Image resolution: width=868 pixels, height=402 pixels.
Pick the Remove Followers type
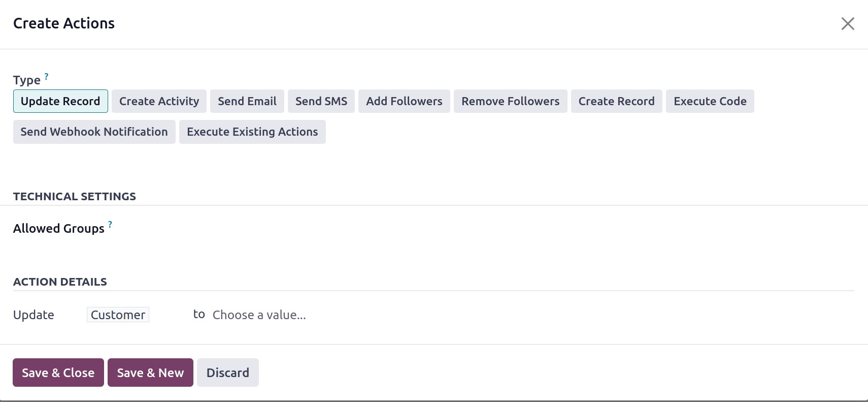510,101
